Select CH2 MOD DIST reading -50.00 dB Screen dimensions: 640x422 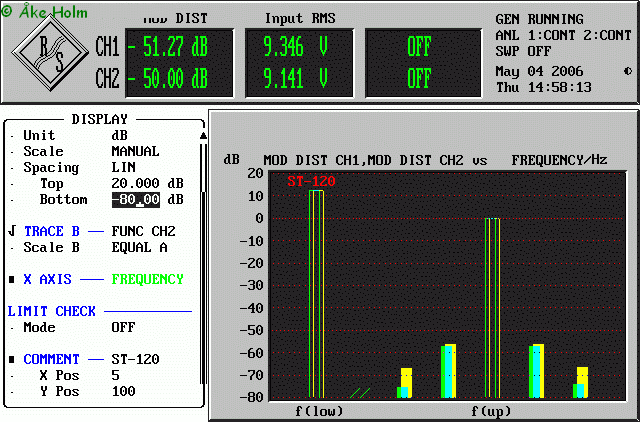click(168, 78)
